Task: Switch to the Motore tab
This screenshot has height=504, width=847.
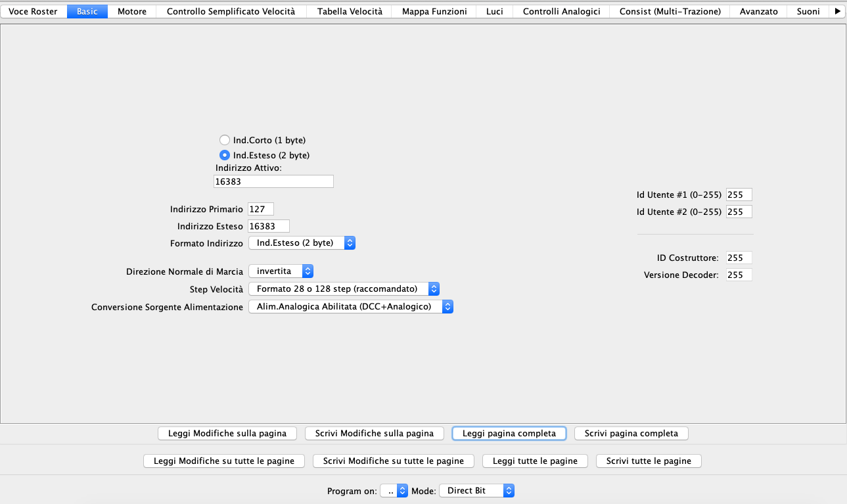Action: coord(131,11)
